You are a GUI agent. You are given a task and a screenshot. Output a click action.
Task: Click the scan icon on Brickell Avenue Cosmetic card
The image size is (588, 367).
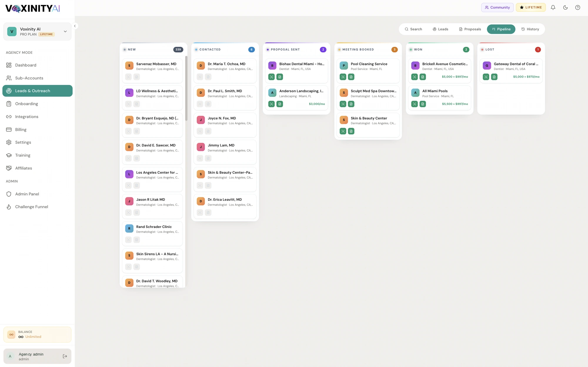(414, 77)
